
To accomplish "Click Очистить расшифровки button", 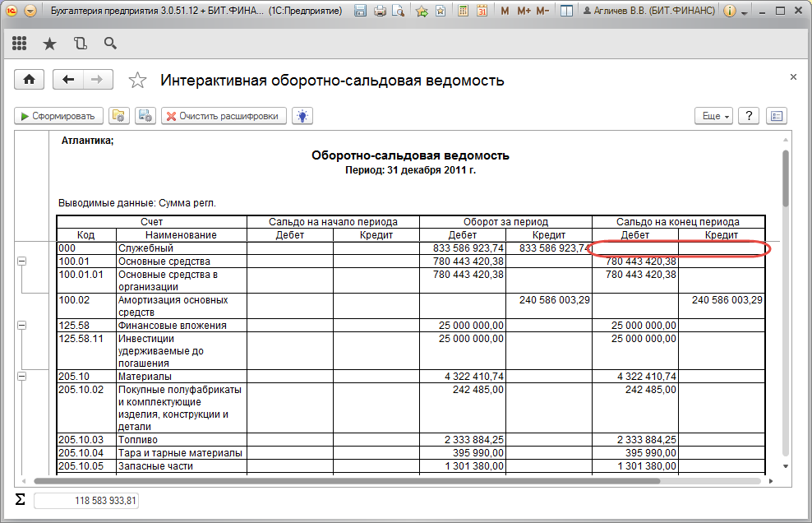I will (x=224, y=116).
